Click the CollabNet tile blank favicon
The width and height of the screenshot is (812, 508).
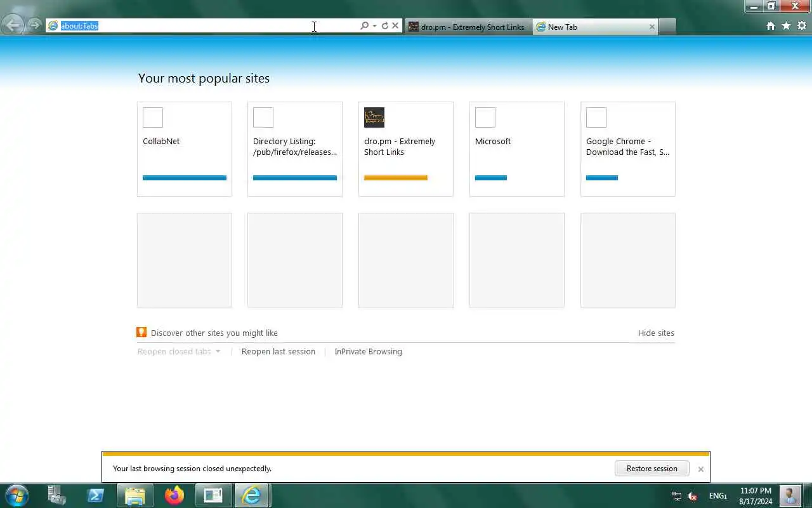click(x=153, y=117)
